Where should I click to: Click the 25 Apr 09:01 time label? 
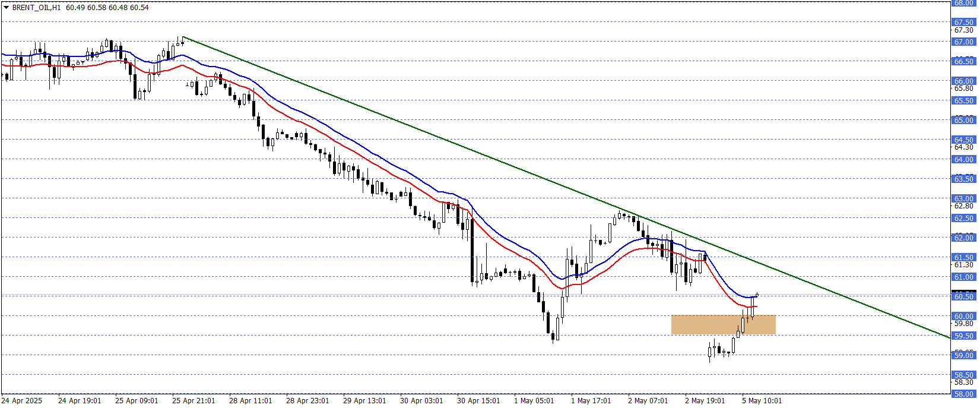[x=137, y=401]
